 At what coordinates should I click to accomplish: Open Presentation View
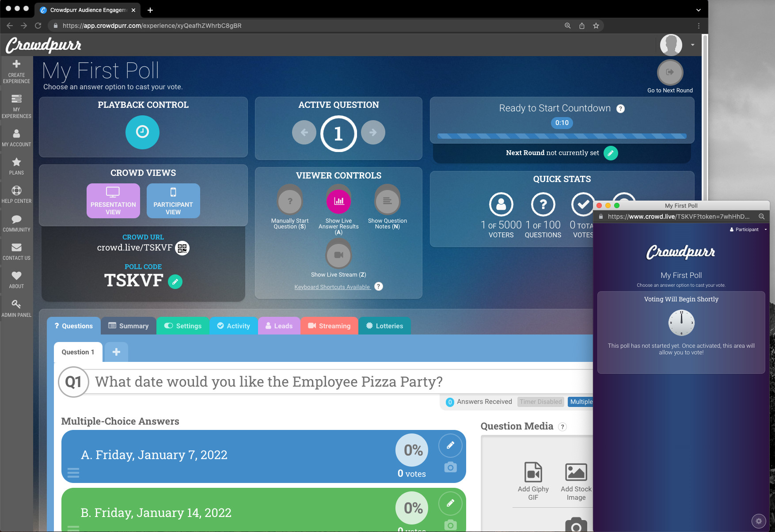tap(113, 201)
